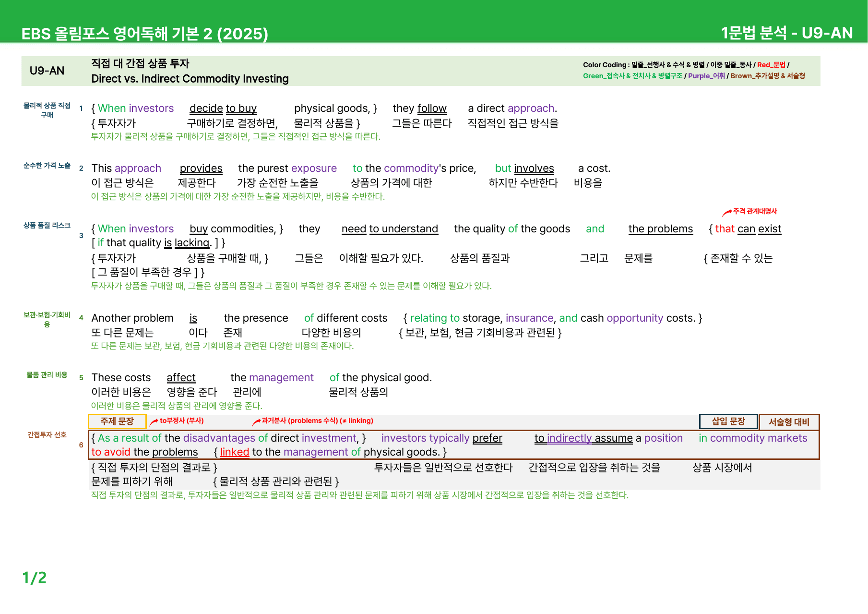The width and height of the screenshot is (868, 614).
Task: Click the yellow '주제 문장' box
Action: click(117, 421)
